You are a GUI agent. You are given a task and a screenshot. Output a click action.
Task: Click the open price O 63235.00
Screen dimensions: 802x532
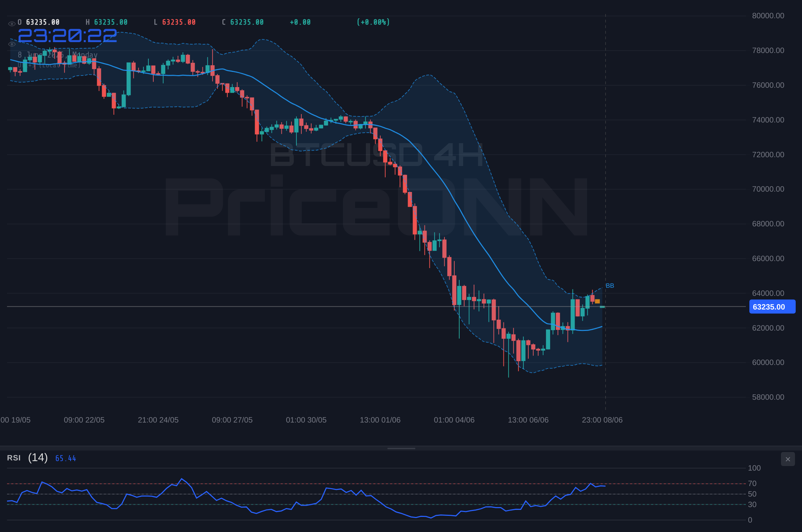pyautogui.click(x=39, y=22)
